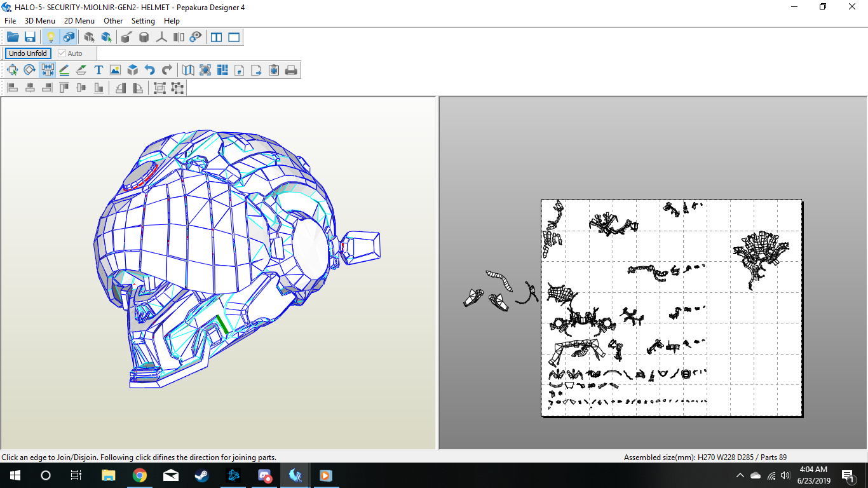Open a file with the folder icon
The width and height of the screenshot is (868, 488).
pyautogui.click(x=13, y=37)
